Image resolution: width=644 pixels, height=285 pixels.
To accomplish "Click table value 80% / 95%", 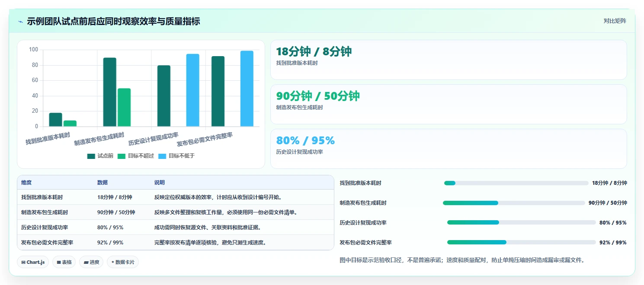I will click(x=110, y=228).
